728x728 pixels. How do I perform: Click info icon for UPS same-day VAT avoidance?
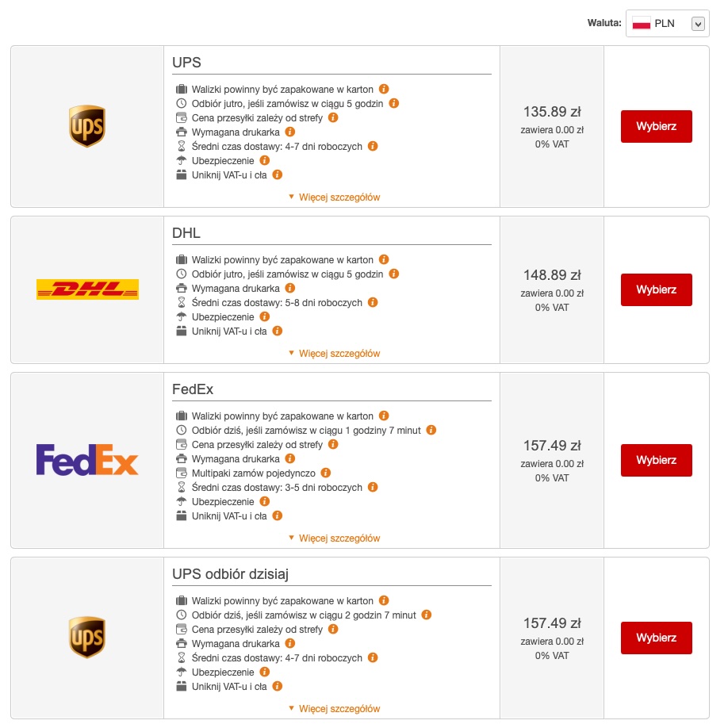(278, 686)
